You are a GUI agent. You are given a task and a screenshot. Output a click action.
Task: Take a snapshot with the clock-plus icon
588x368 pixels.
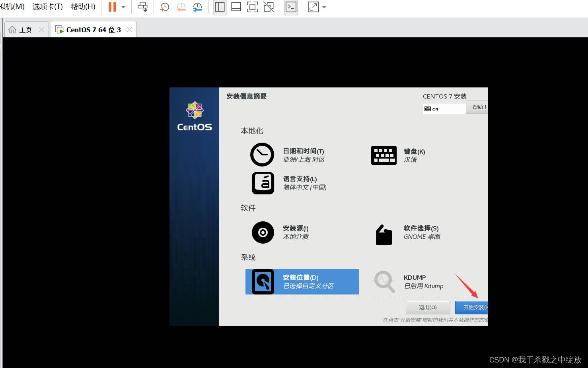tap(164, 7)
